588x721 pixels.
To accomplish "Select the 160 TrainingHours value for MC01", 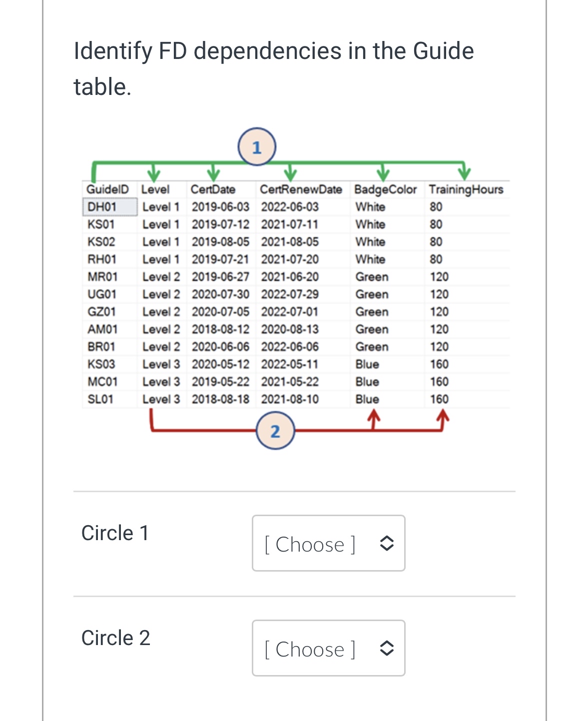I will click(438, 381).
